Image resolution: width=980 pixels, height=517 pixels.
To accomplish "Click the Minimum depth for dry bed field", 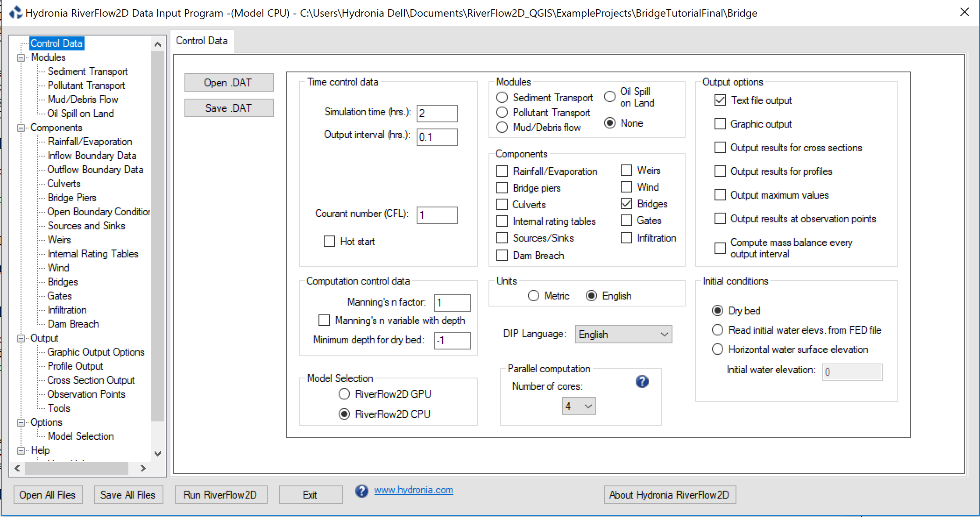I will pos(452,340).
